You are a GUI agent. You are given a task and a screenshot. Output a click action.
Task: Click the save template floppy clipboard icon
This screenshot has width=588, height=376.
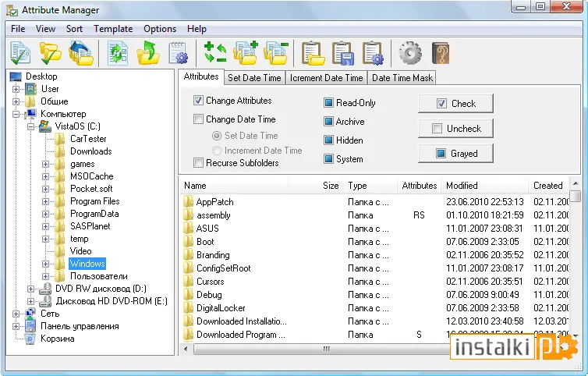click(x=343, y=53)
